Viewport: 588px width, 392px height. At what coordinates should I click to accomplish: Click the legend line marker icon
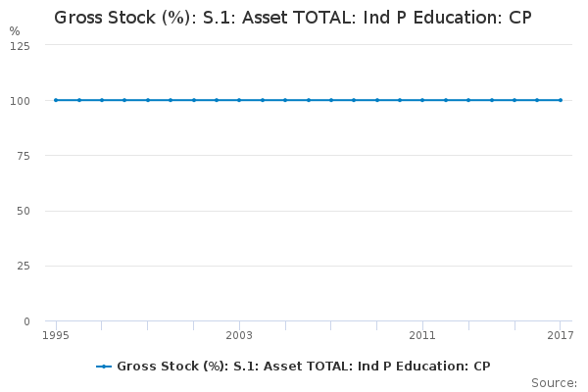105,367
